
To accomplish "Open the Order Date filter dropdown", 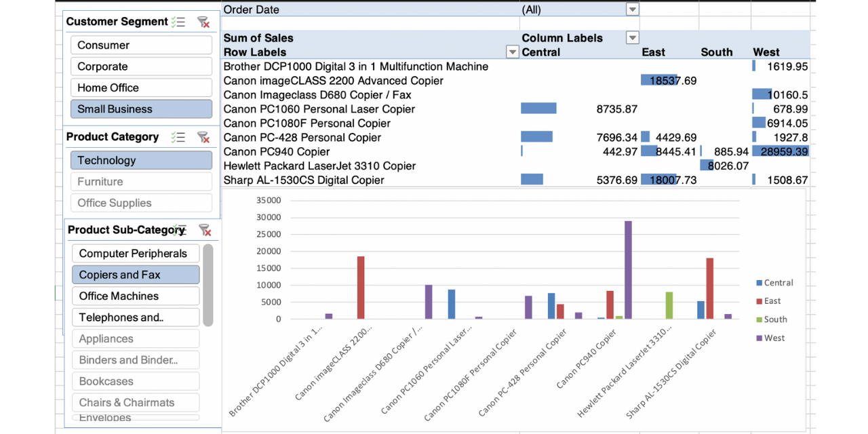I will point(632,9).
